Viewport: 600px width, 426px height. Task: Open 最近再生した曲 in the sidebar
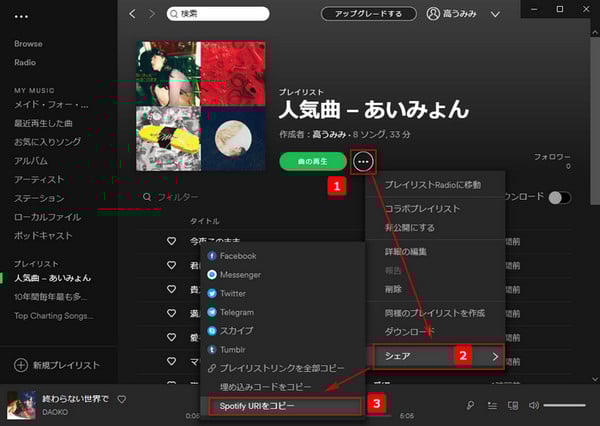click(x=43, y=123)
